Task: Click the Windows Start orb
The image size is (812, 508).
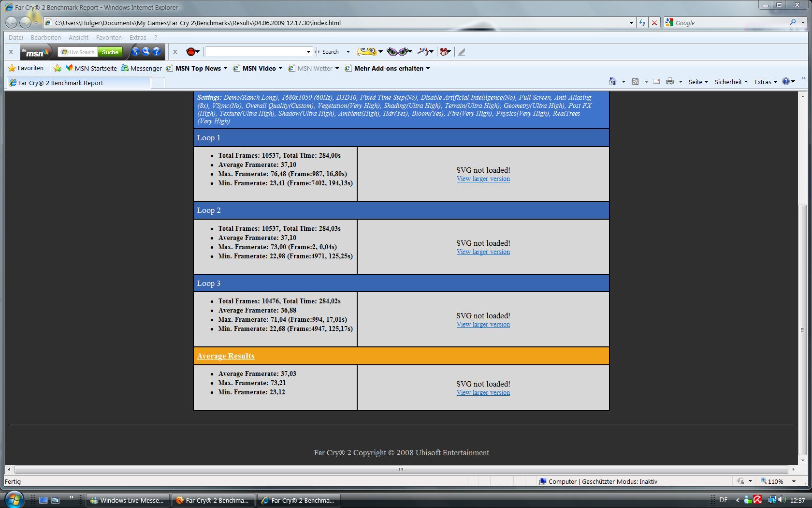Action: coord(14,499)
